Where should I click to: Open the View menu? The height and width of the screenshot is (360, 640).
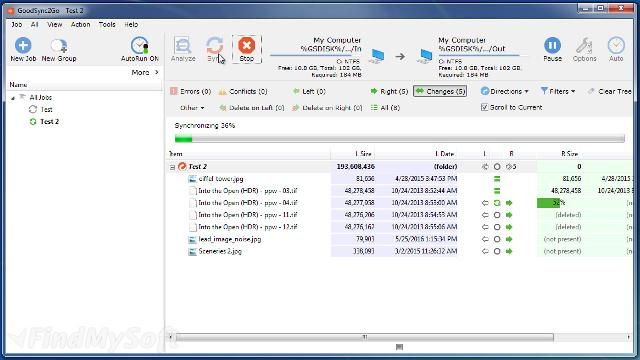[54, 24]
